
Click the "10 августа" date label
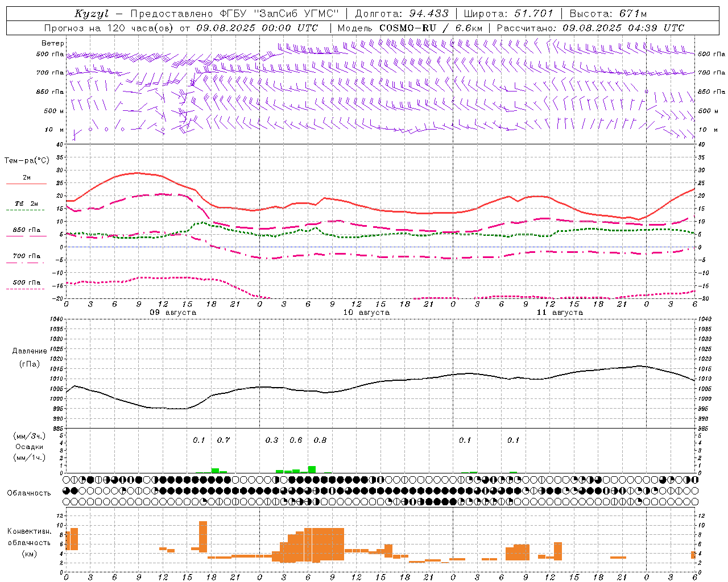coord(366,313)
